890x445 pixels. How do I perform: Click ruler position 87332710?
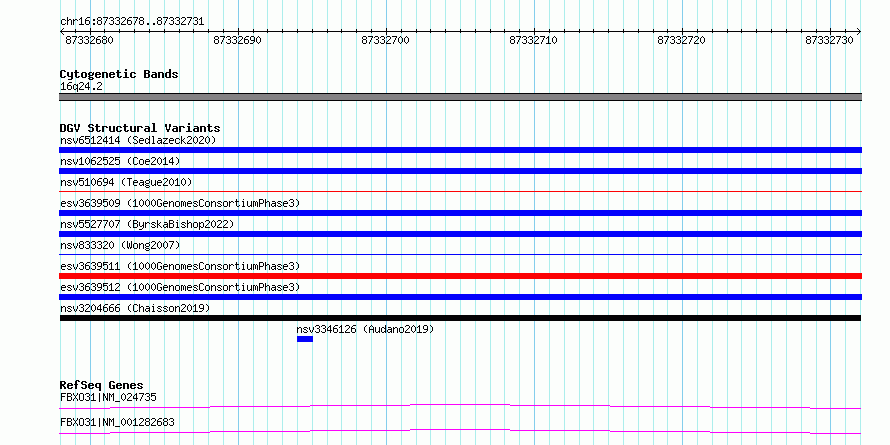(x=534, y=40)
